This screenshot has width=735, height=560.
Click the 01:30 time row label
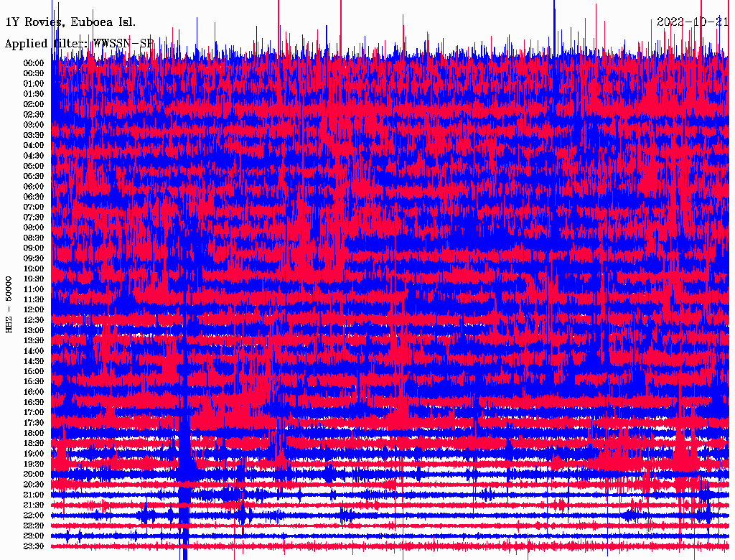(34, 94)
